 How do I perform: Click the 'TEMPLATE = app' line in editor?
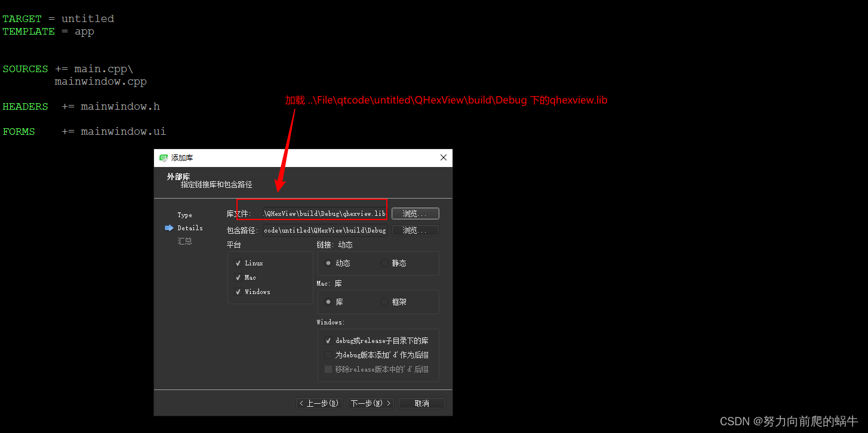pyautogui.click(x=48, y=31)
